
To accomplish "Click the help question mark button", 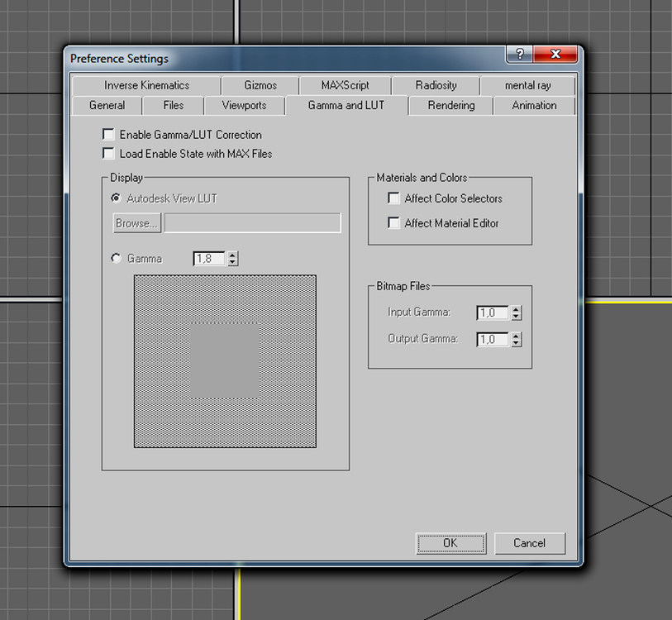I will point(519,54).
